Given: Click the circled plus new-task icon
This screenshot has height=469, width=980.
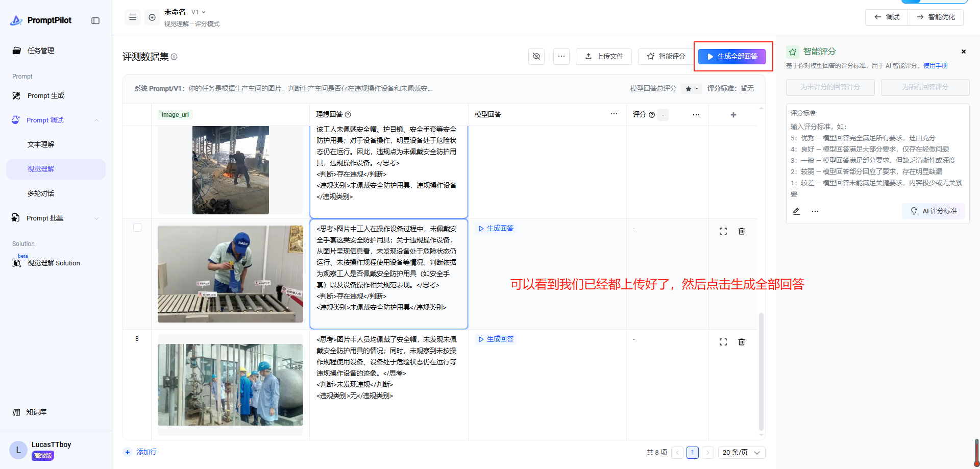Looking at the screenshot, I should coord(152,17).
